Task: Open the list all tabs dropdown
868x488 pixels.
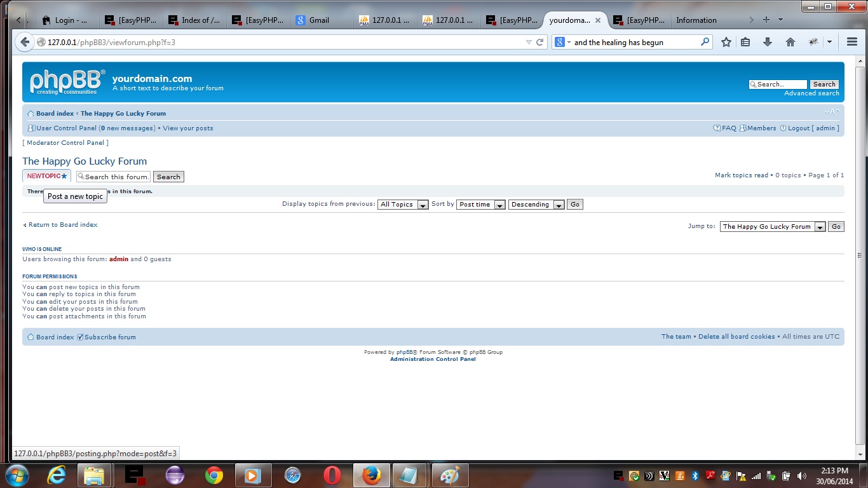Action: coord(780,20)
